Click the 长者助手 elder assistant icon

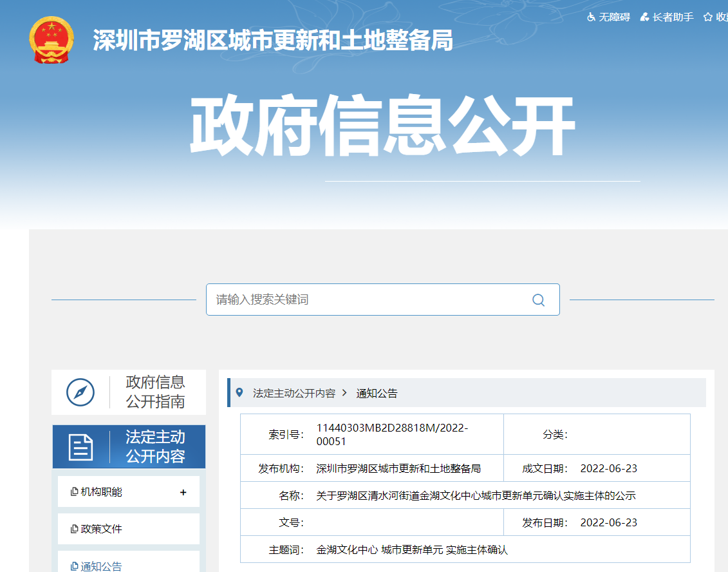coord(644,17)
